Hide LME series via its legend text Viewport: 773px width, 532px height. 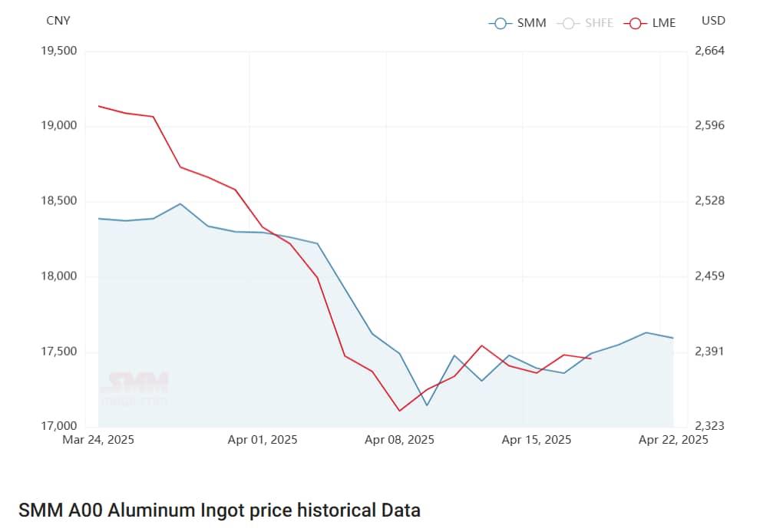(664, 23)
